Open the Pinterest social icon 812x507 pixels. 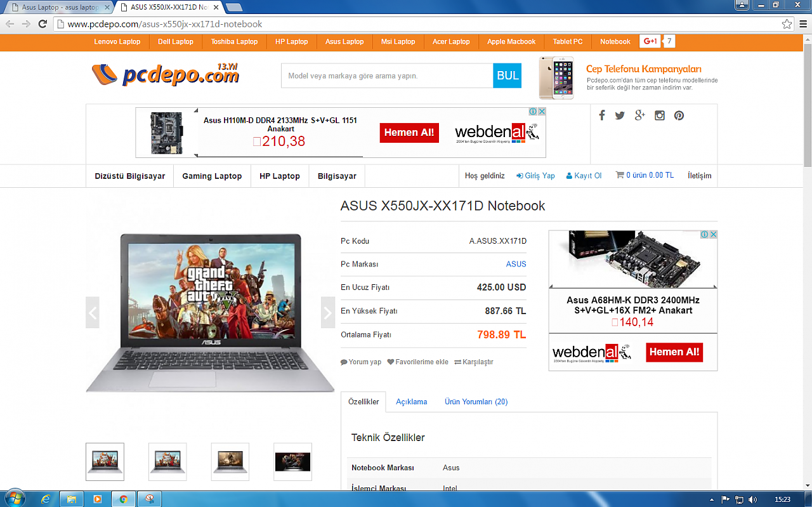(x=679, y=115)
